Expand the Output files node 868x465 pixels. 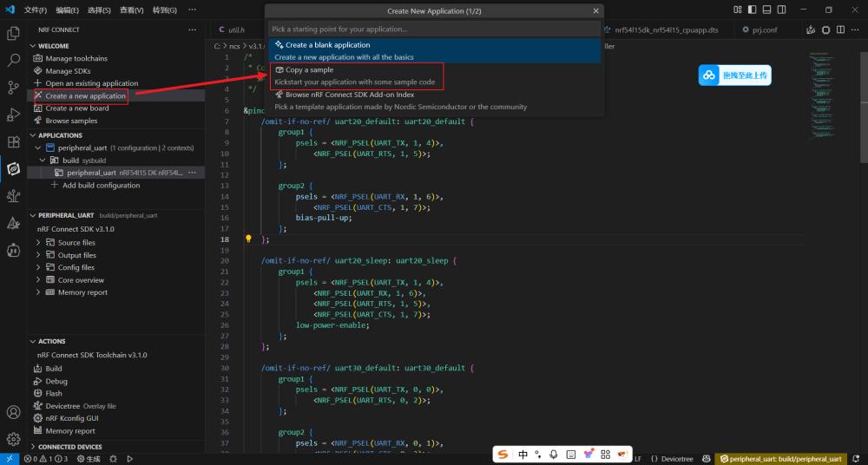coord(38,255)
